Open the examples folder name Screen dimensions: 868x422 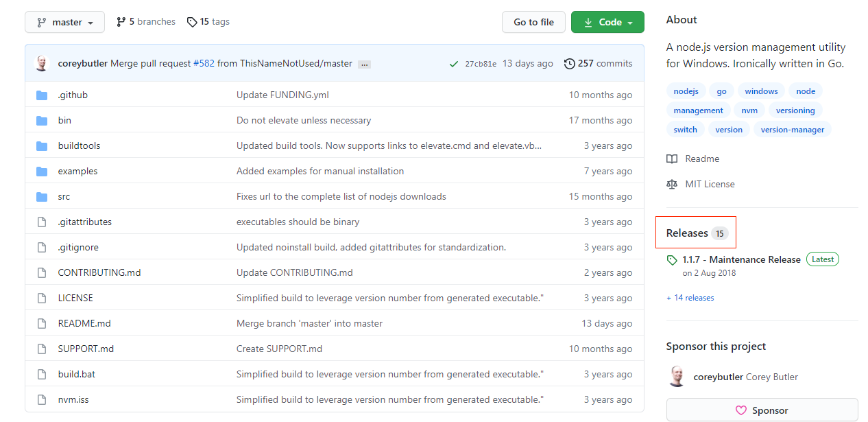[x=77, y=171]
